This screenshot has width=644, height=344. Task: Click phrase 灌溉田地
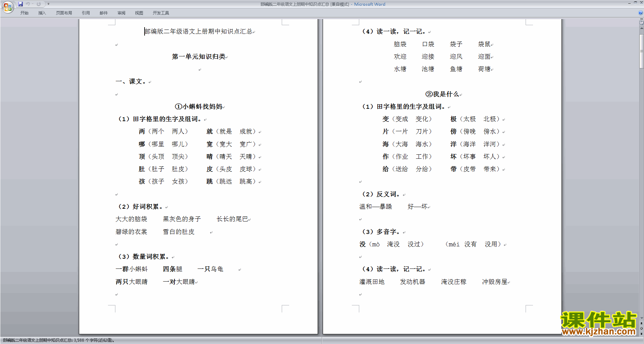pyautogui.click(x=372, y=282)
